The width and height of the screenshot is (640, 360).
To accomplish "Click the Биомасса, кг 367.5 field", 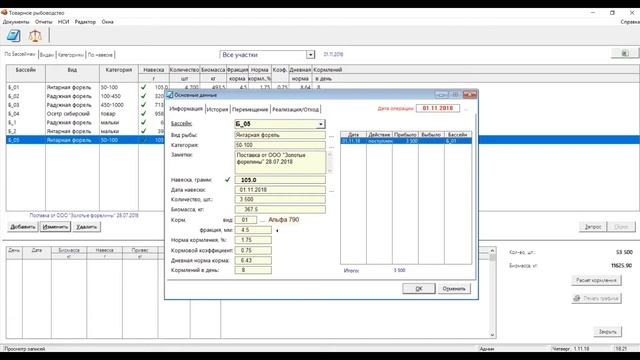I will tap(280, 209).
